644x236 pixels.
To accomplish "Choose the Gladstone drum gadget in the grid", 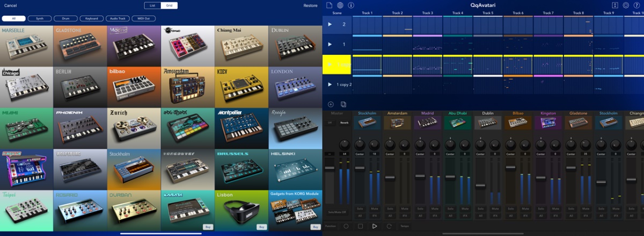I will point(80,46).
